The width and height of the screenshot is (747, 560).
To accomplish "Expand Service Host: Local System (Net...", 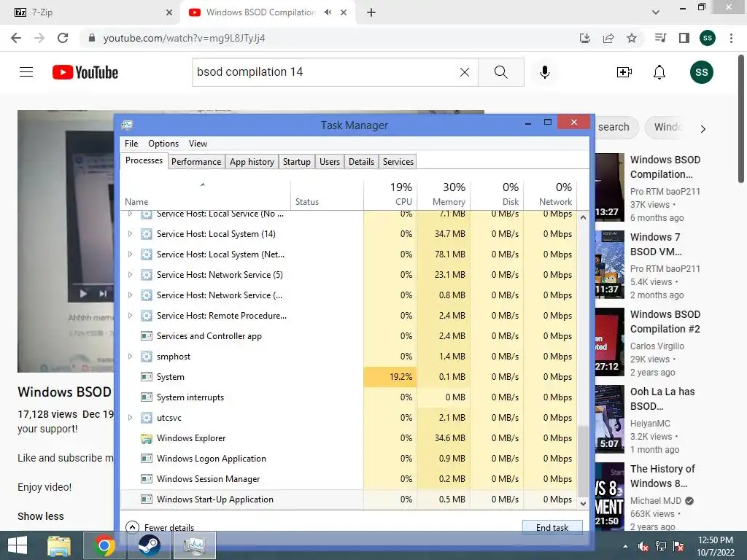I will coord(130,254).
